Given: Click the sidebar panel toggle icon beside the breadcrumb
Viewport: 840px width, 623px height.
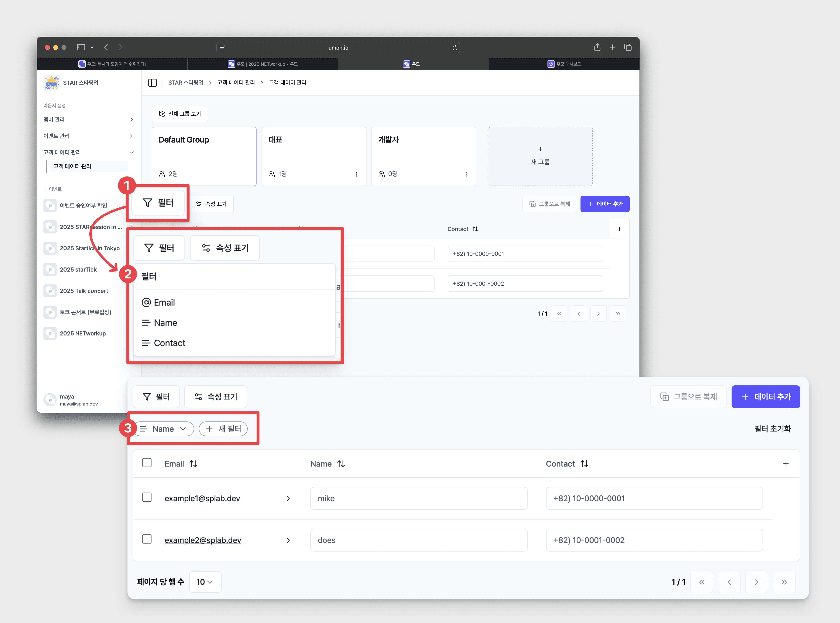Looking at the screenshot, I should pos(153,83).
